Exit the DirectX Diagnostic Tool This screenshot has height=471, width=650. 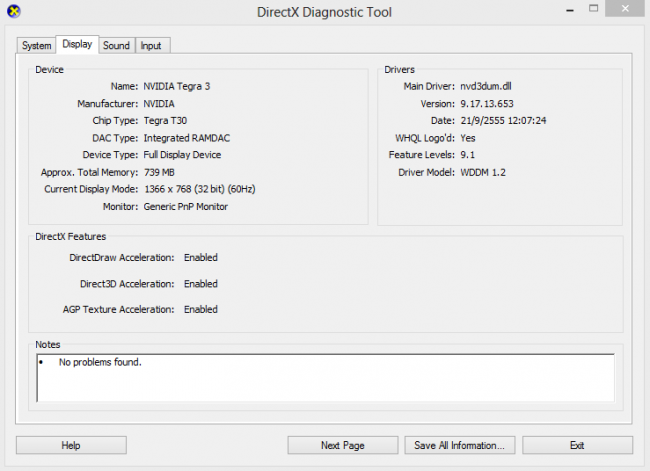pyautogui.click(x=577, y=445)
